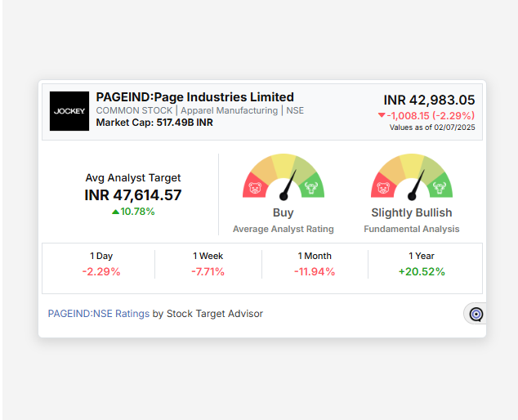Click the red down-triangle beside -1,008.15
518x420 pixels.
coord(382,115)
